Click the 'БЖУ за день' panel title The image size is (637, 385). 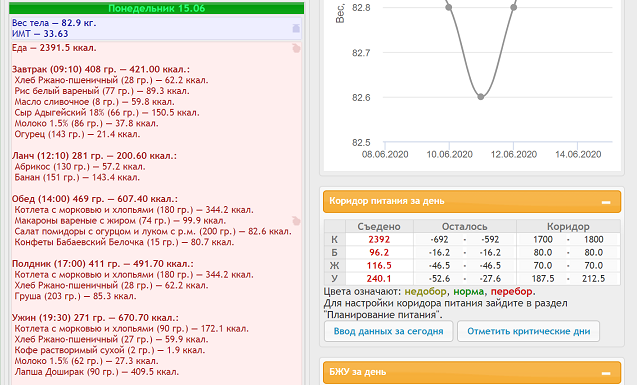(358, 372)
